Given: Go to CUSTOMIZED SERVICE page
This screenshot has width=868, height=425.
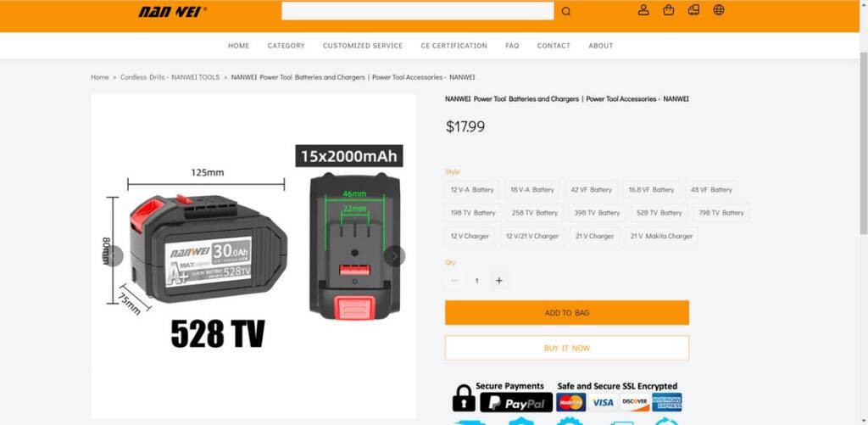Looking at the screenshot, I should tap(363, 46).
